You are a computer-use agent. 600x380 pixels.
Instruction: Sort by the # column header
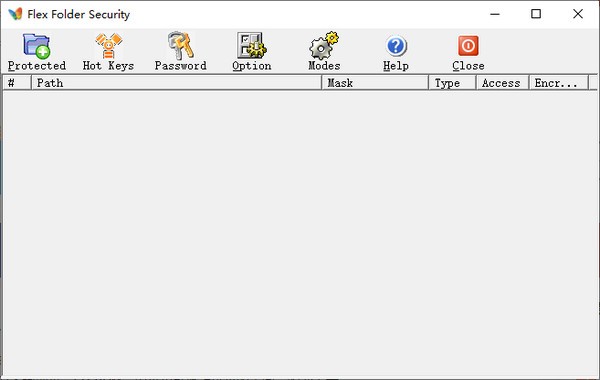tap(17, 83)
